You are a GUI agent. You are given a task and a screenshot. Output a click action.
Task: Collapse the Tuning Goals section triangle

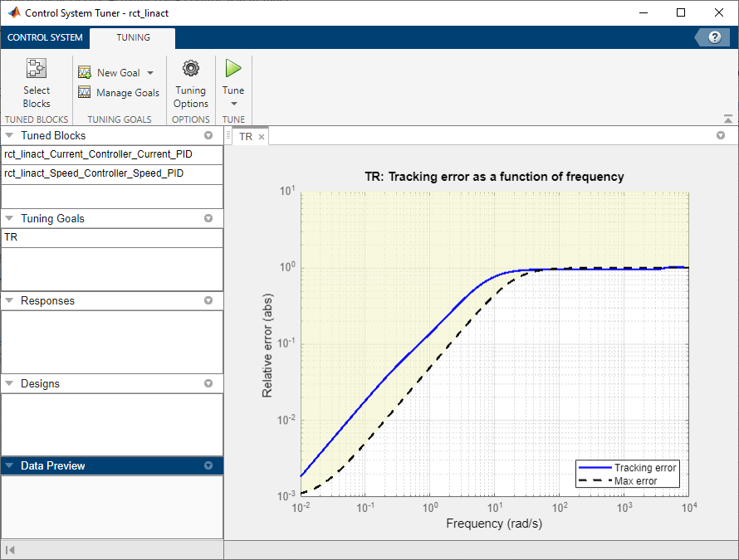pyautogui.click(x=10, y=218)
